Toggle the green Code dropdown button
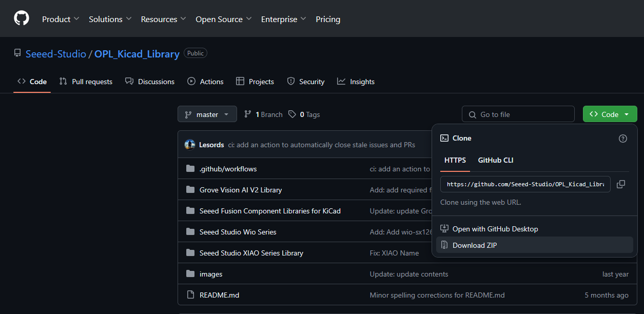The image size is (644, 314). pos(610,114)
